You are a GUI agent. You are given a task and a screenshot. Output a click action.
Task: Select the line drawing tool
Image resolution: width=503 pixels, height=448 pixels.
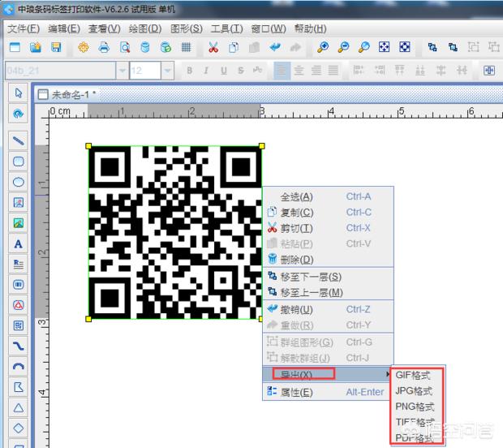[x=19, y=140]
